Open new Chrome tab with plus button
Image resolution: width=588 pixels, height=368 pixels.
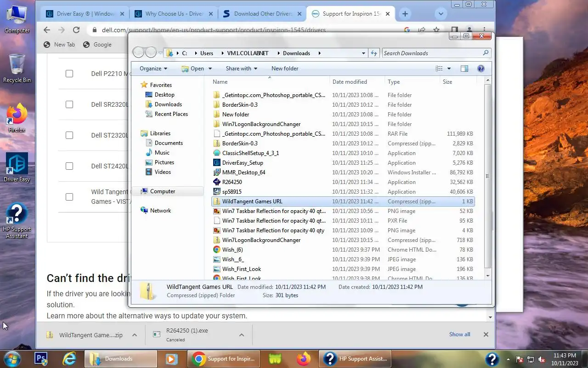tap(405, 14)
